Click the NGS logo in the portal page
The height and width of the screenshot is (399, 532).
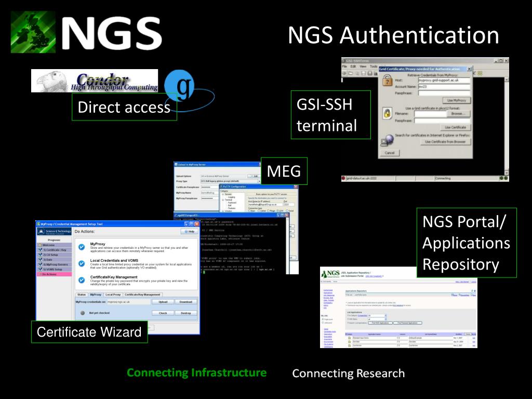coord(330,273)
